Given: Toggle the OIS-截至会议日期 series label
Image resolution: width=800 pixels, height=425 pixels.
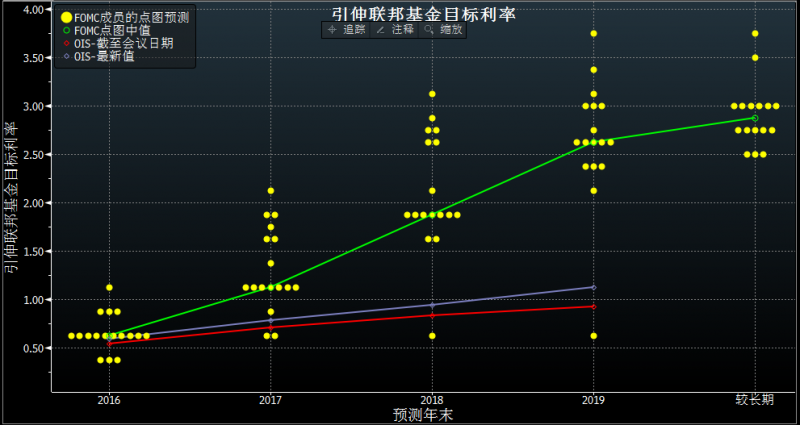Looking at the screenshot, I should point(124,43).
